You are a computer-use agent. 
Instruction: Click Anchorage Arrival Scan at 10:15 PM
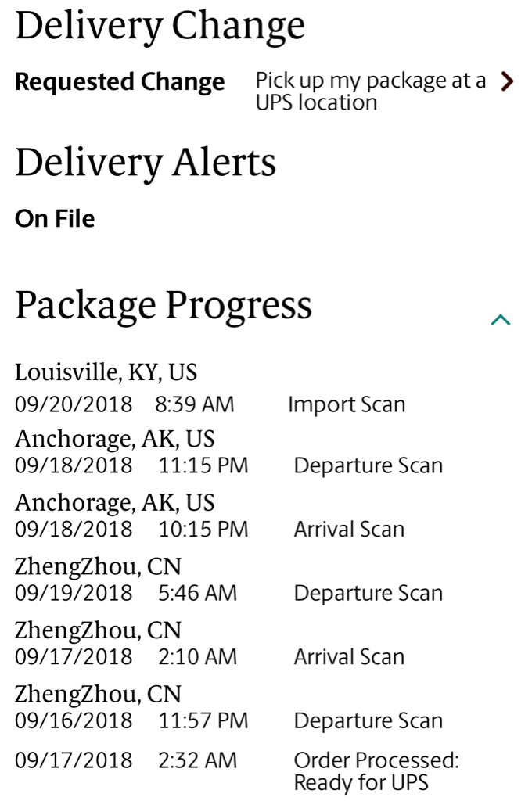coord(349,530)
